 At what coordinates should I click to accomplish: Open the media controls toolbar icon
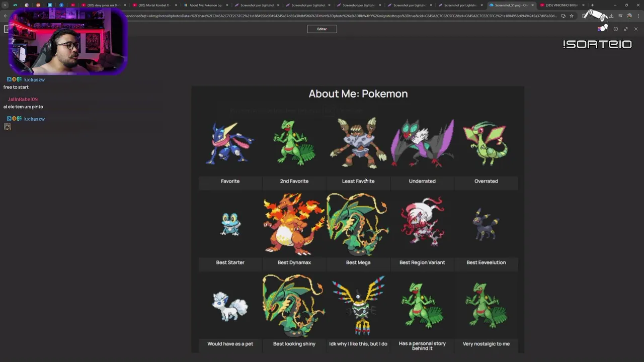pyautogui.click(x=620, y=16)
